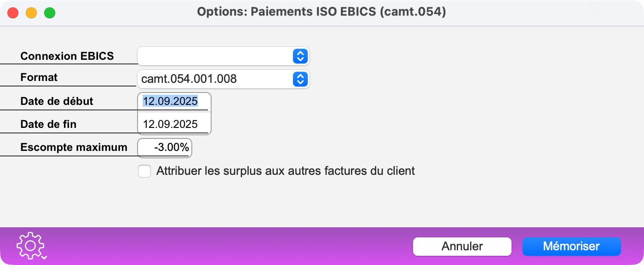Click the 'Connexion EBICS' field label
The width and height of the screenshot is (644, 265).
click(67, 56)
